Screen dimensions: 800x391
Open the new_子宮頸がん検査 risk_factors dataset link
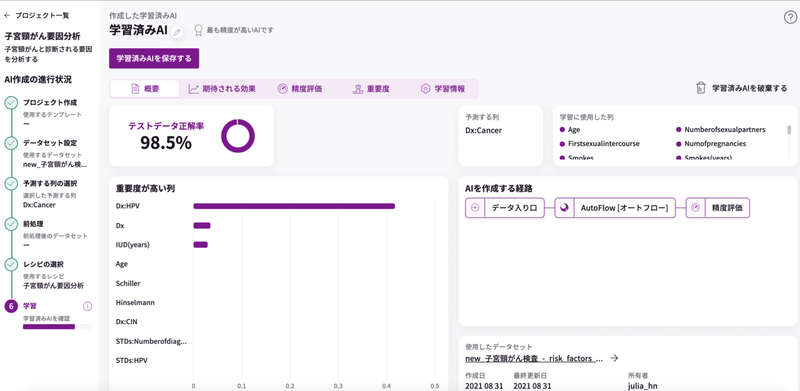point(535,358)
